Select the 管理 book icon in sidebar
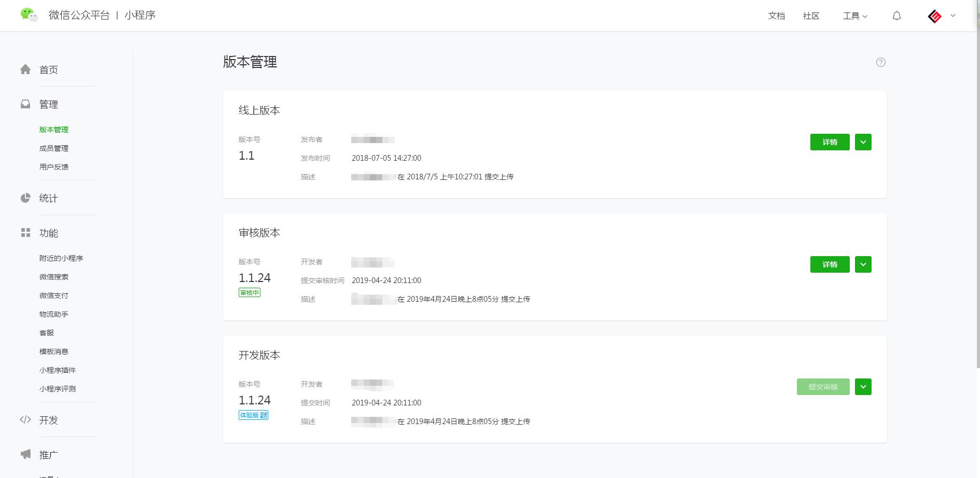Screen dimensions: 980x478 pos(25,104)
